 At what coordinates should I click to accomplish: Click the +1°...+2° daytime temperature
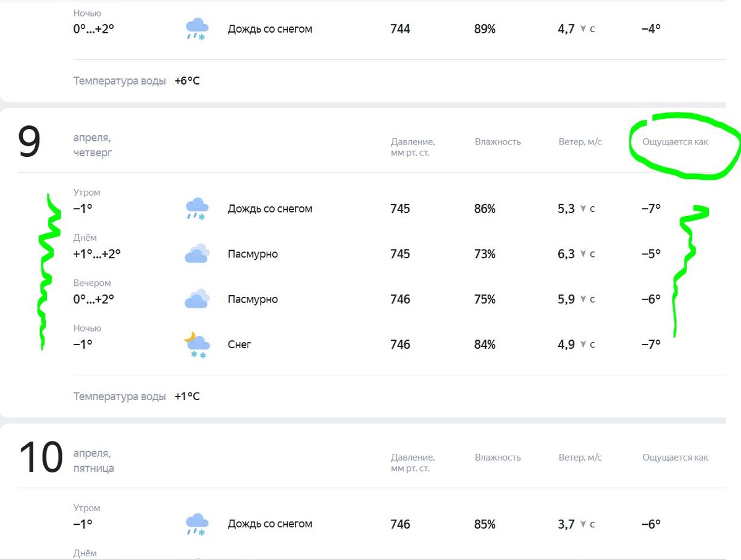tap(96, 254)
